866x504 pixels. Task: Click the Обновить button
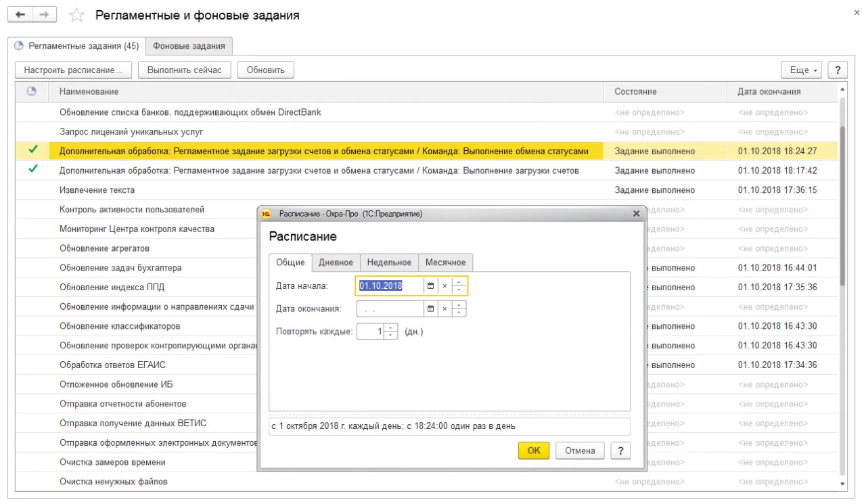point(265,70)
